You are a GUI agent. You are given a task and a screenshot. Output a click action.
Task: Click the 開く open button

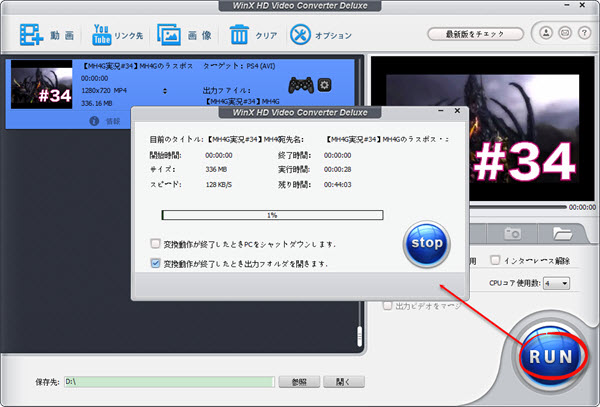click(344, 381)
